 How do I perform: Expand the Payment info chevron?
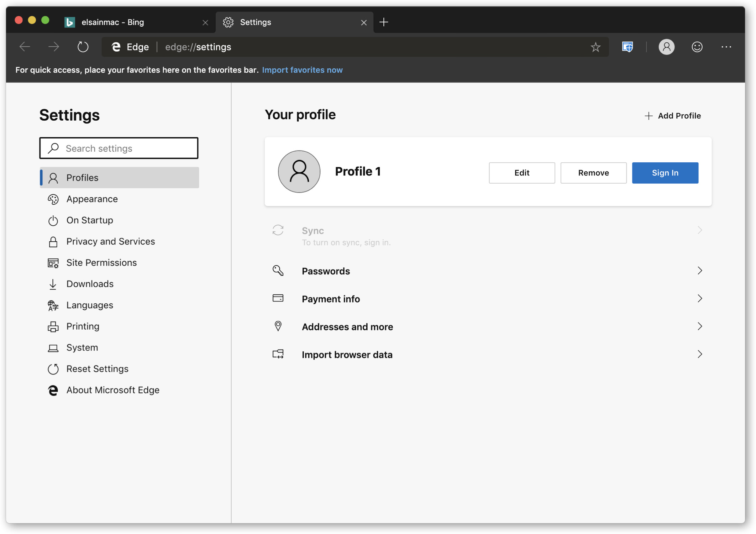[x=699, y=299]
